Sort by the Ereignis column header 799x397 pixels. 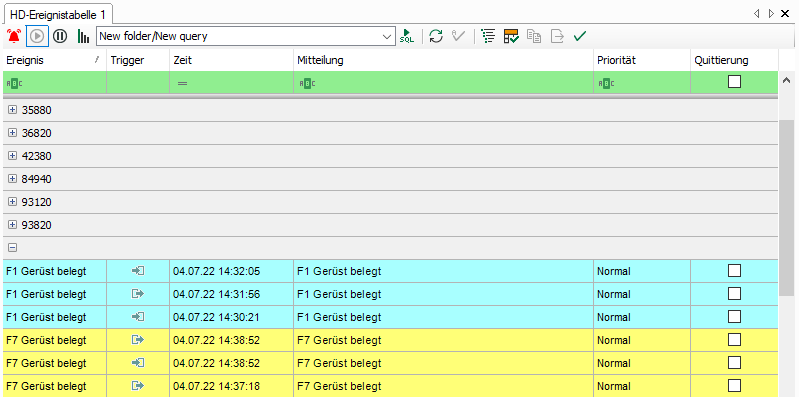(x=55, y=60)
